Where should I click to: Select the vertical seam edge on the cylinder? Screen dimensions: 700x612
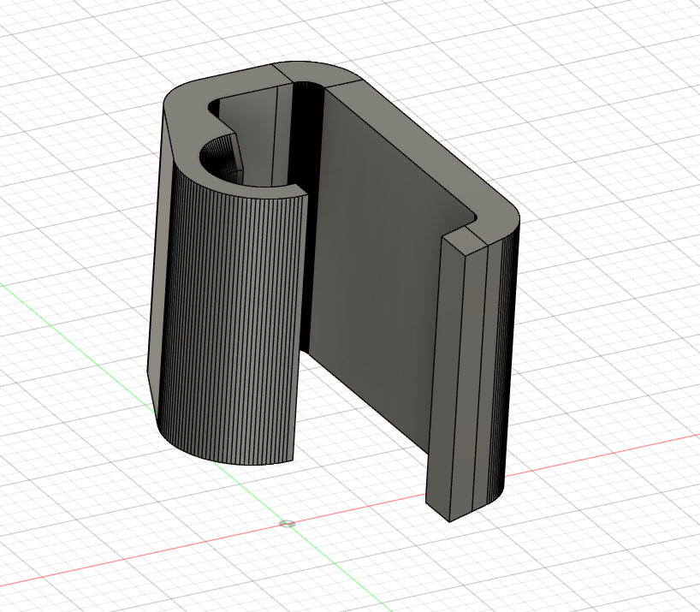304,300
